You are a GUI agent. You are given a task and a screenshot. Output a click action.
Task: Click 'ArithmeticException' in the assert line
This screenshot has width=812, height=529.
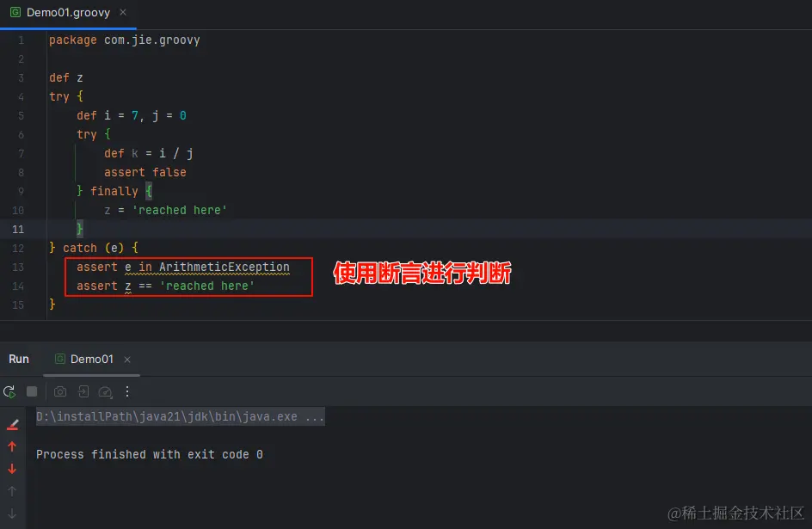225,268
